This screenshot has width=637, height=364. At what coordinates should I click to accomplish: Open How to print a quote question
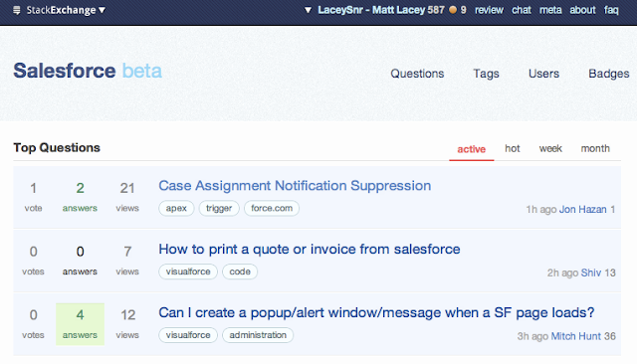310,249
